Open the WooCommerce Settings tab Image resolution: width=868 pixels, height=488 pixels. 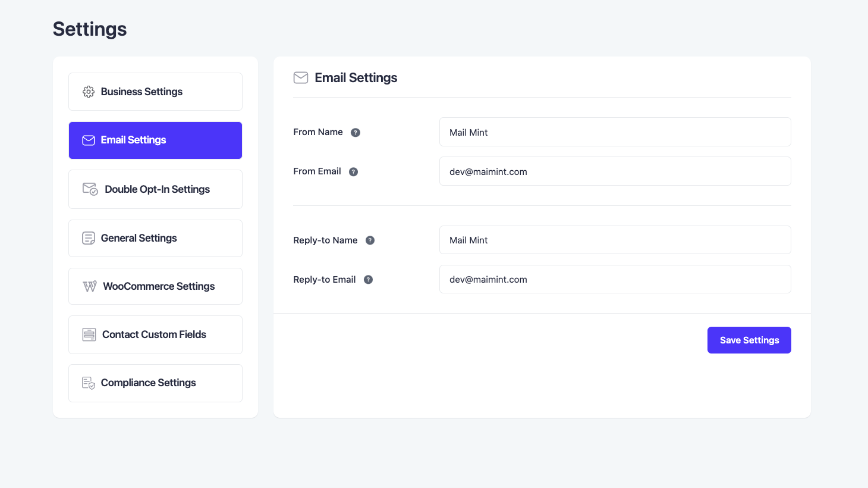(155, 286)
